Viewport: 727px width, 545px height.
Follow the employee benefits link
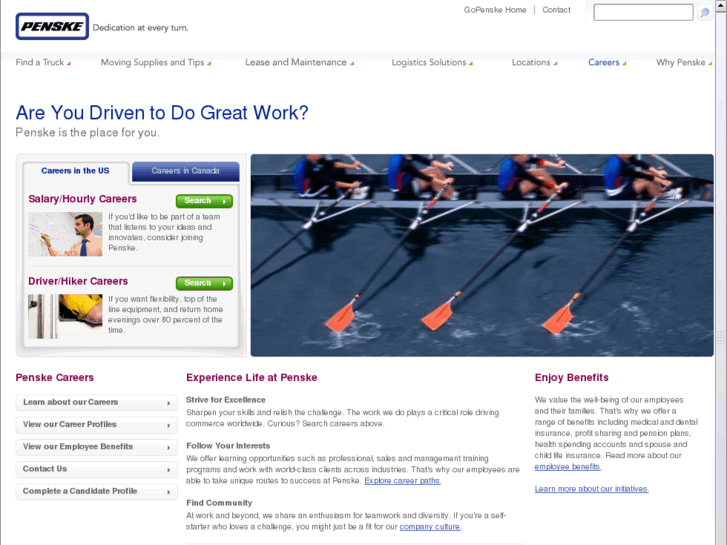(x=568, y=466)
